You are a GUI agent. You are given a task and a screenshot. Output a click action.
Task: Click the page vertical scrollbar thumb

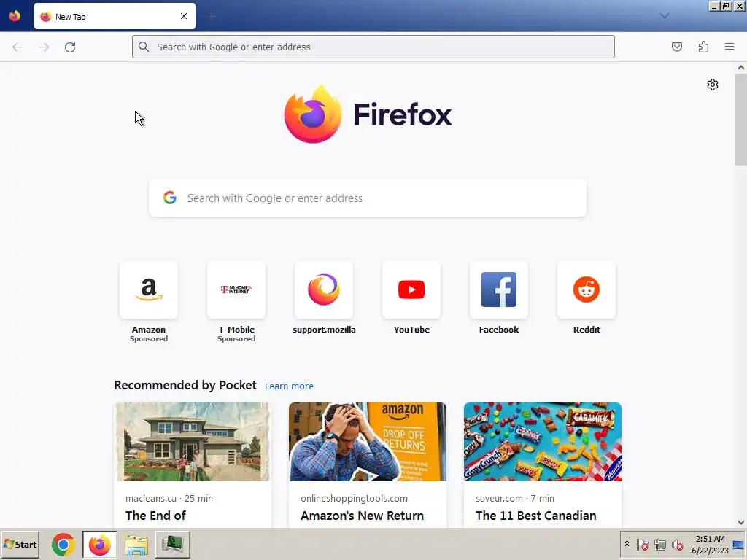pos(741,119)
